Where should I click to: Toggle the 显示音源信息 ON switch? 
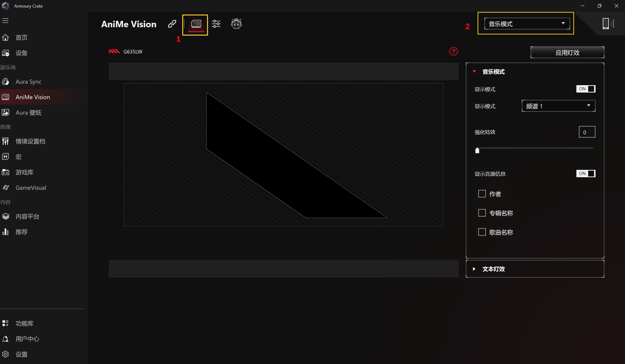coord(585,173)
